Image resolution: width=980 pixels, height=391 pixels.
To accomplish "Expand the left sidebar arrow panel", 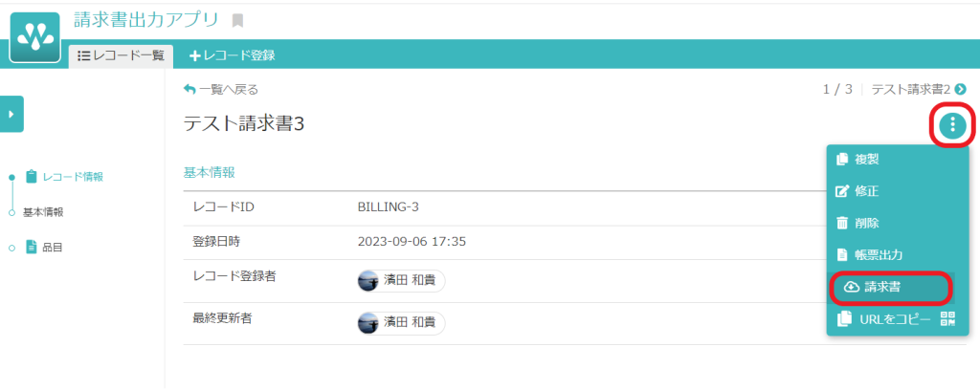I will pos(11,114).
